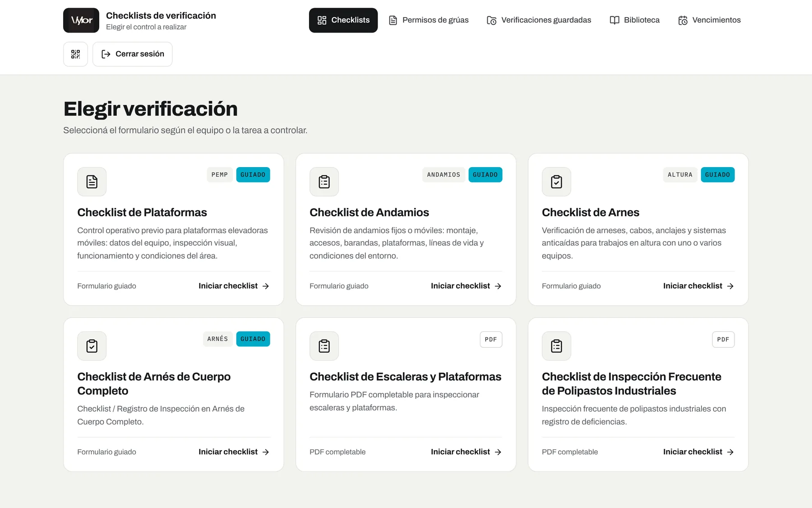Viewport: 812px width, 508px height.
Task: Go to Verificaciones guardadas tab
Action: (539, 20)
